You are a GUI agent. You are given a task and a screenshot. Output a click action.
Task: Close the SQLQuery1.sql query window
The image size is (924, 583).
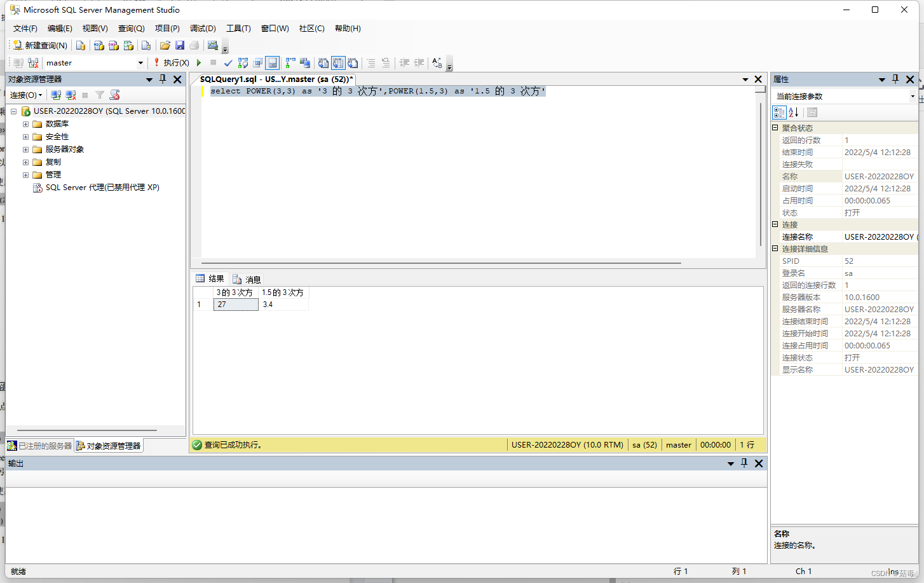click(758, 79)
